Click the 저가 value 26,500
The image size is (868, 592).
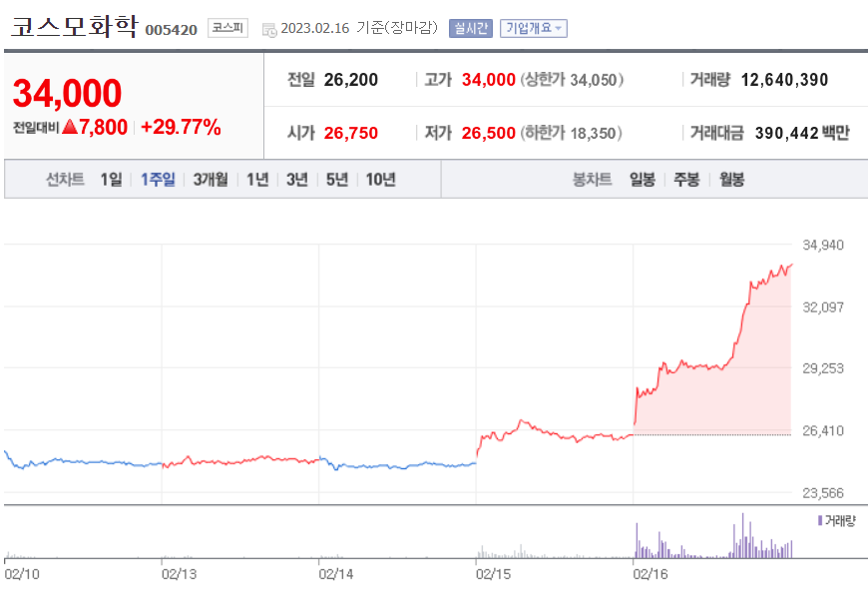488,133
